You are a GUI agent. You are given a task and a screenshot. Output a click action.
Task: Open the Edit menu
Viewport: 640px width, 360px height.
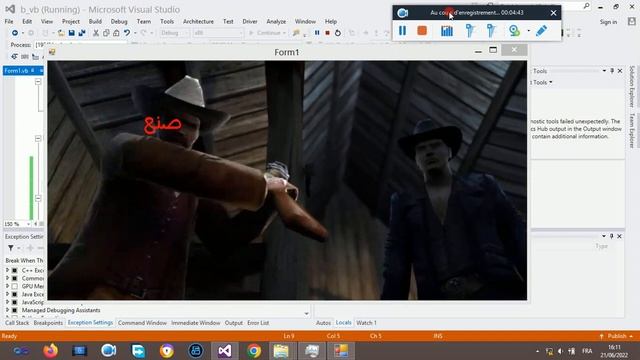(27, 21)
